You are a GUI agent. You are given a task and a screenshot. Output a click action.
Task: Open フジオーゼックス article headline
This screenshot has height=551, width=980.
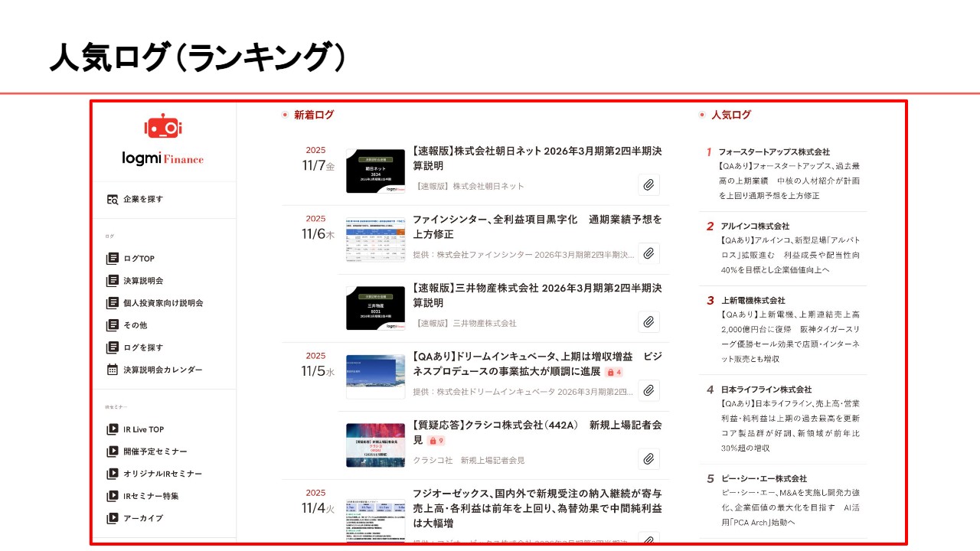click(x=537, y=508)
